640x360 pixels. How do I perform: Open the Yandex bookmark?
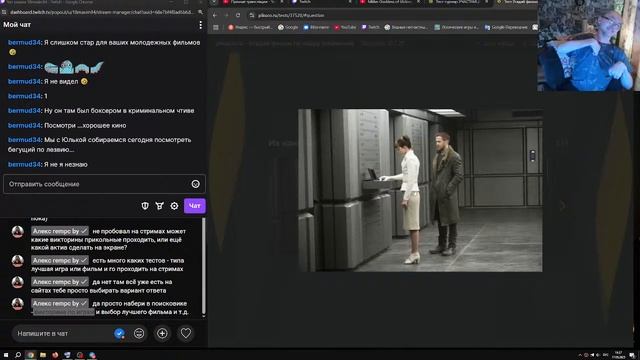(x=250, y=27)
